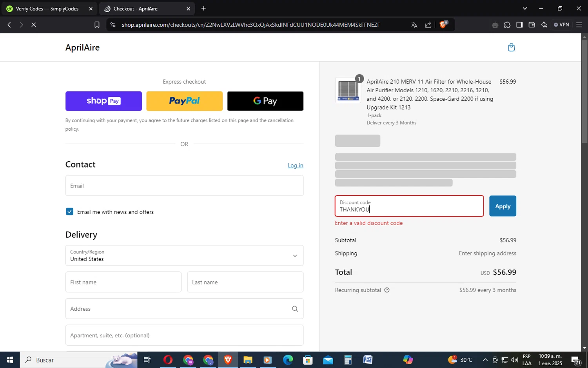Open a new browser tab
The height and width of the screenshot is (368, 588).
[203, 9]
